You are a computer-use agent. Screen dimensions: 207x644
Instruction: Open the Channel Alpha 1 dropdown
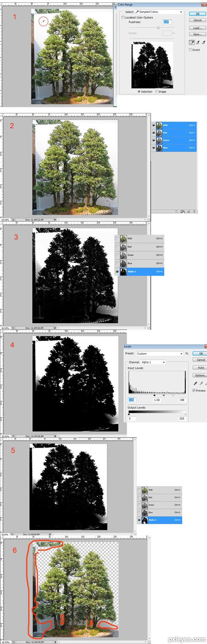(x=153, y=362)
